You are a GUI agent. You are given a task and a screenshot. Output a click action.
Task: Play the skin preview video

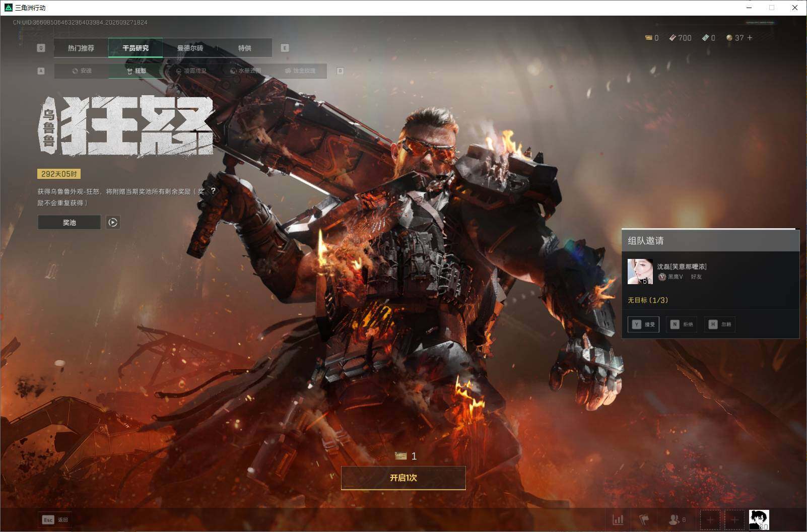(x=113, y=222)
